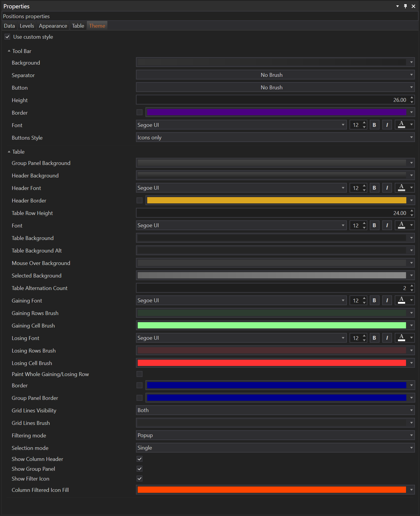Toggle bold for Losing Font
Image resolution: width=420 pixels, height=516 pixels.
(374, 338)
